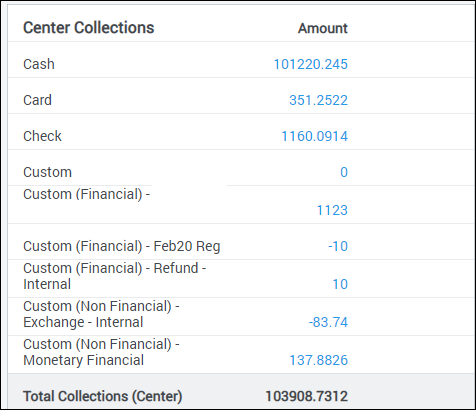476x410 pixels.
Task: Select the Amount column header
Action: pyautogui.click(x=323, y=28)
